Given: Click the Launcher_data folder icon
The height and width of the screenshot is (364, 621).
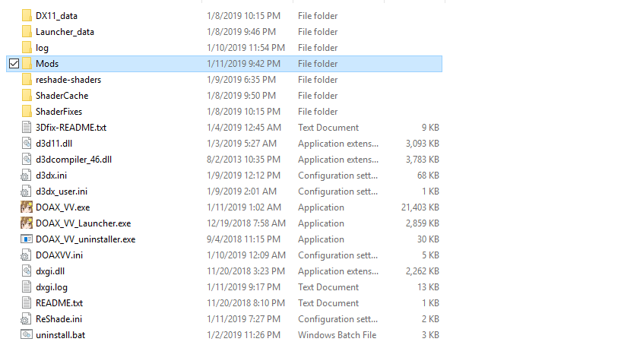Looking at the screenshot, I should tap(27, 32).
